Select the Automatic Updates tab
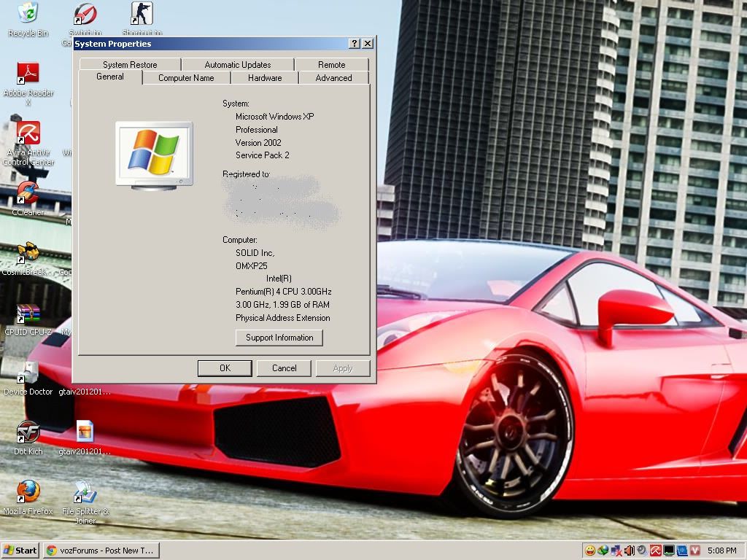This screenshot has width=747, height=560. [237, 65]
